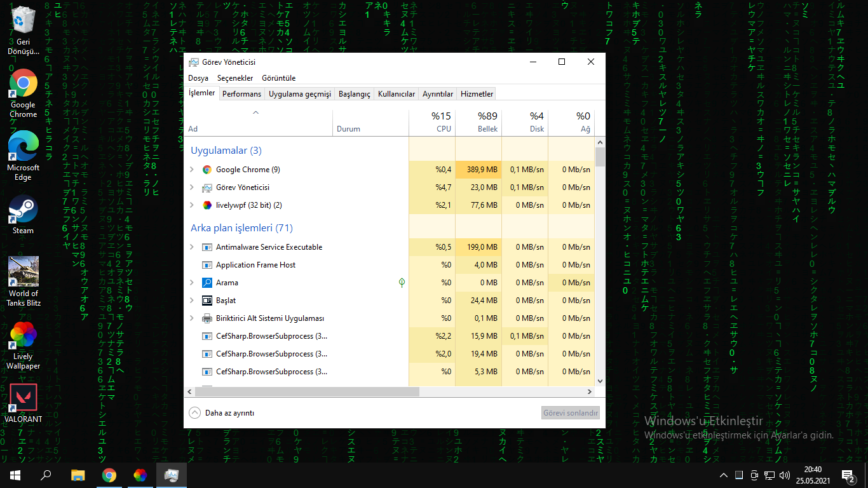Expand the Başlat process row
This screenshot has height=488, width=868.
tap(192, 301)
